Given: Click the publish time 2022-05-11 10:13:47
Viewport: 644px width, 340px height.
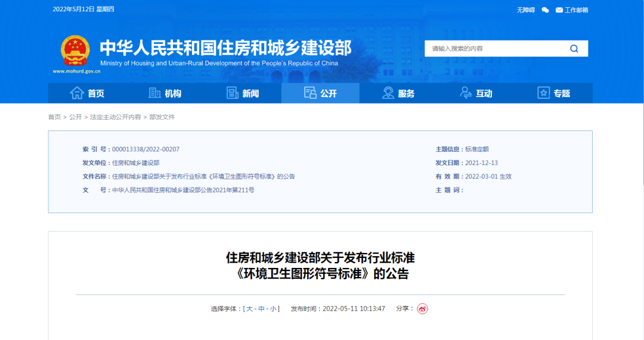Looking at the screenshot, I should 354,309.
